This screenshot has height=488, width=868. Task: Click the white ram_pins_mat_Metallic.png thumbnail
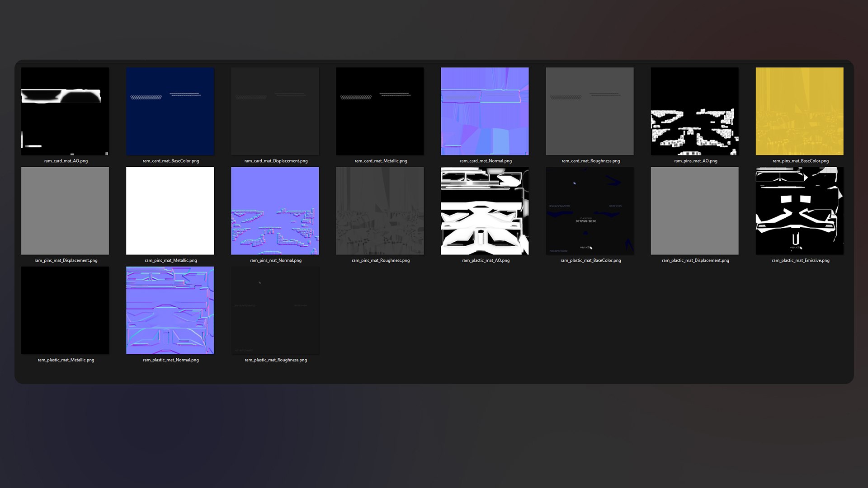[x=170, y=211]
